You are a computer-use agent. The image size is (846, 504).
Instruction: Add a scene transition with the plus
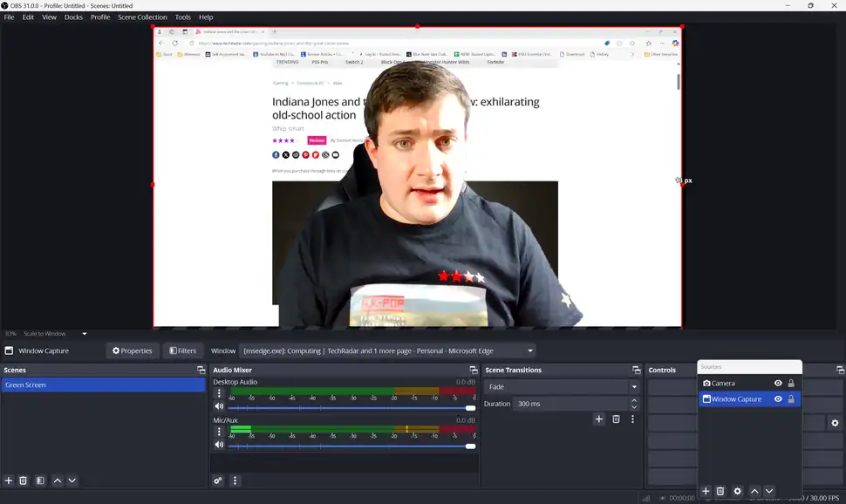click(x=599, y=419)
